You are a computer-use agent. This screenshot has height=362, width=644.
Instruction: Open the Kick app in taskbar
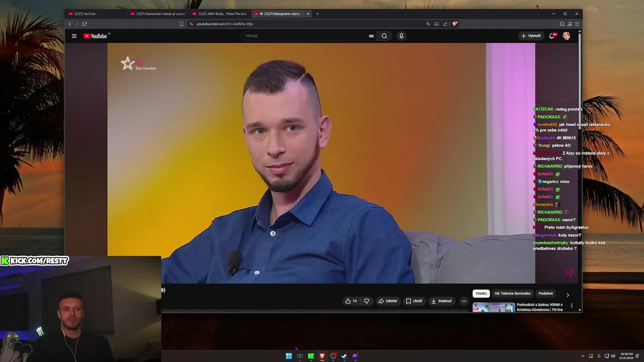click(x=311, y=356)
